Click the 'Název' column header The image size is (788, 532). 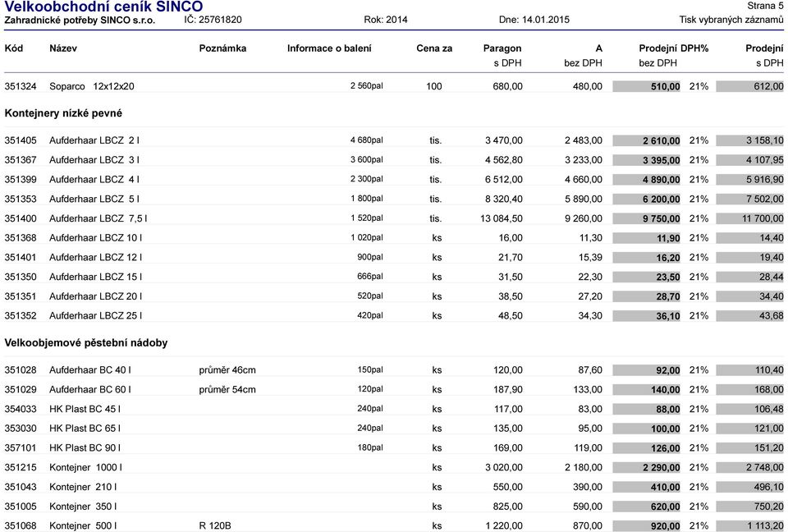pyautogui.click(x=63, y=48)
